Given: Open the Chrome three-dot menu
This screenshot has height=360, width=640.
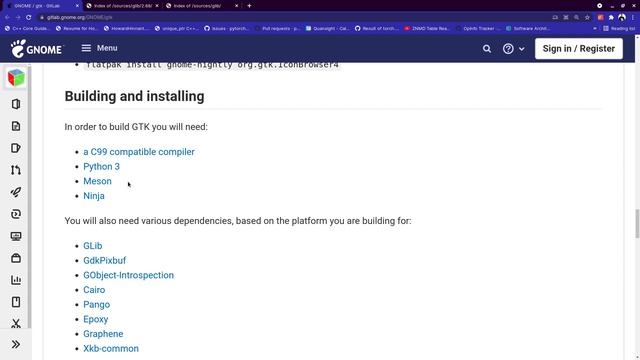Looking at the screenshot, I should click(x=633, y=17).
